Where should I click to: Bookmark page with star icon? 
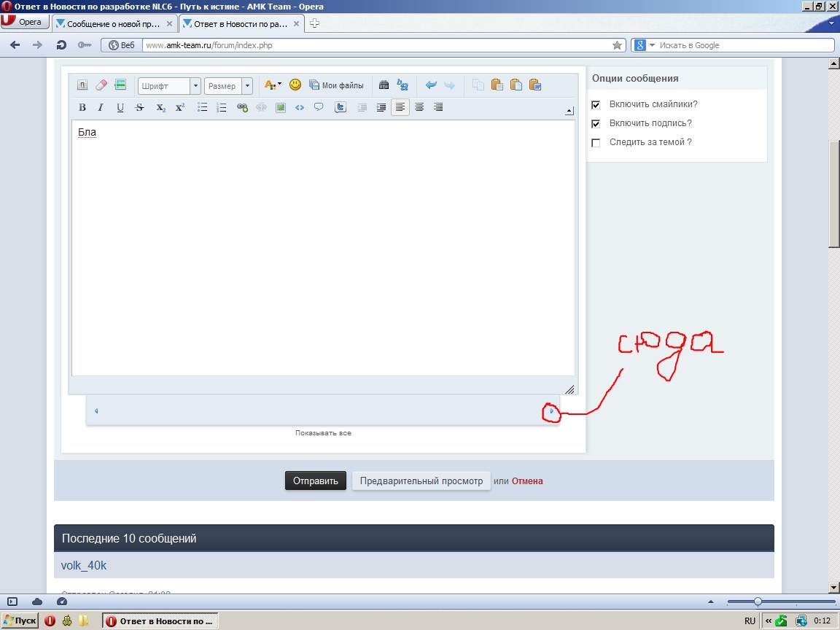click(x=617, y=45)
